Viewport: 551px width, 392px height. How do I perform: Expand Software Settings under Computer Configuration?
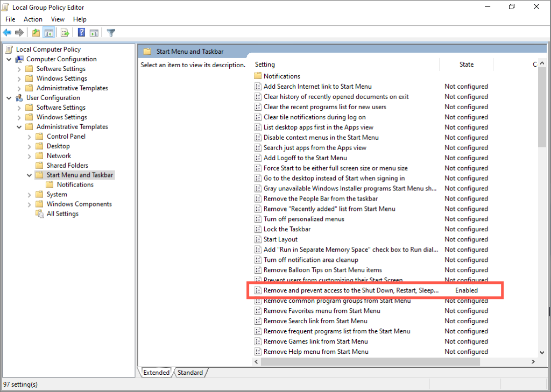(x=19, y=69)
